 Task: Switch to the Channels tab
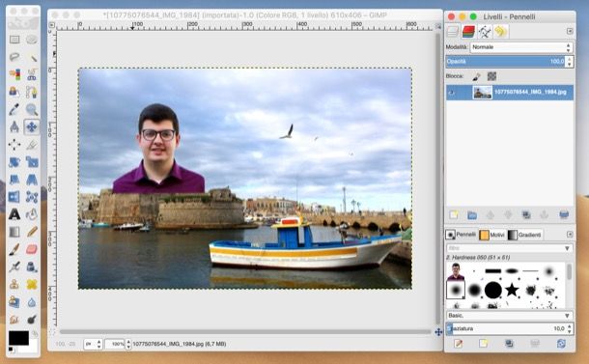click(468, 32)
